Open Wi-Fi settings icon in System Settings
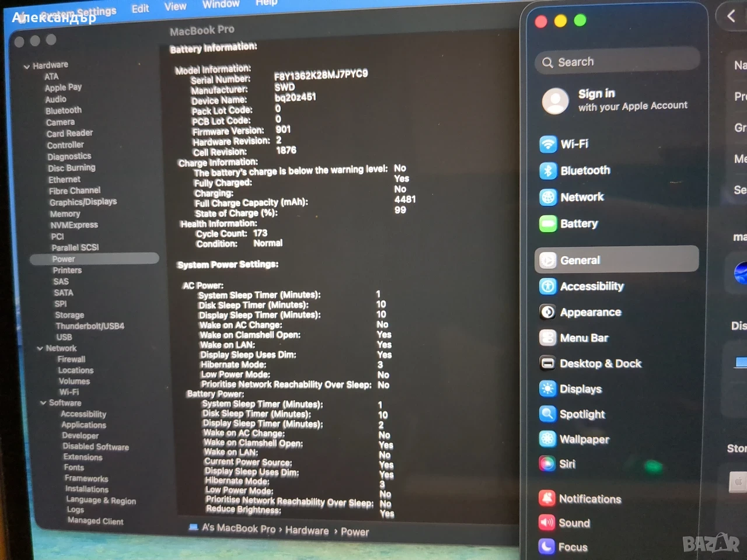This screenshot has width=747, height=560. point(548,144)
